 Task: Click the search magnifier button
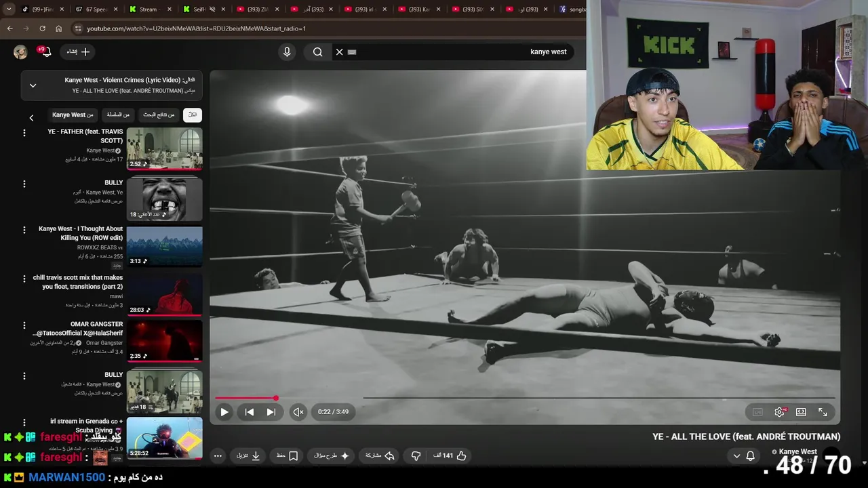click(x=317, y=52)
